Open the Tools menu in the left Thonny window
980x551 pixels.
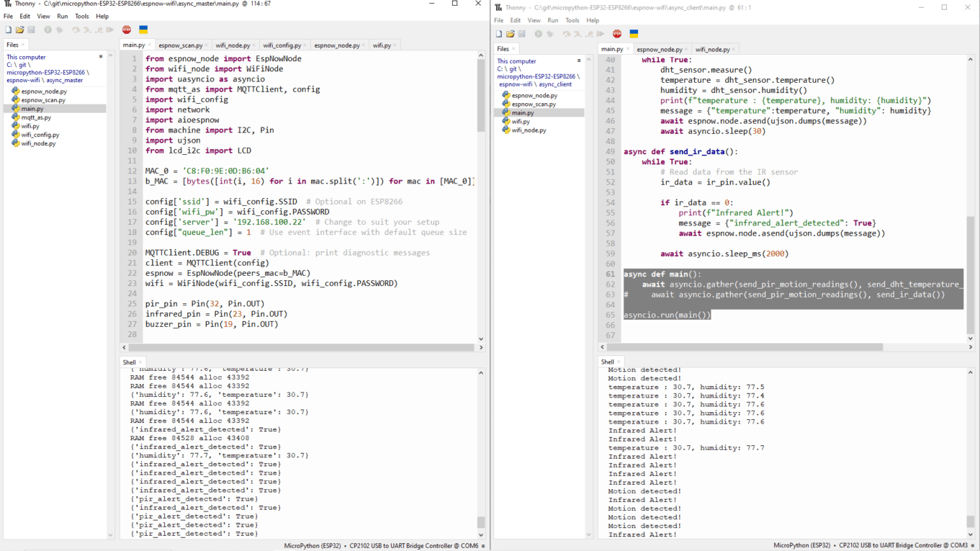click(x=82, y=16)
